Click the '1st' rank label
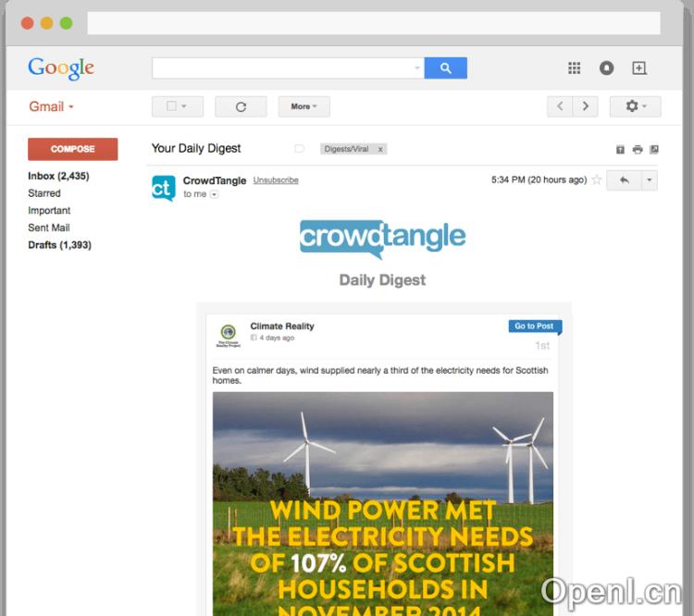Viewport: 694px width, 616px height. click(x=542, y=346)
